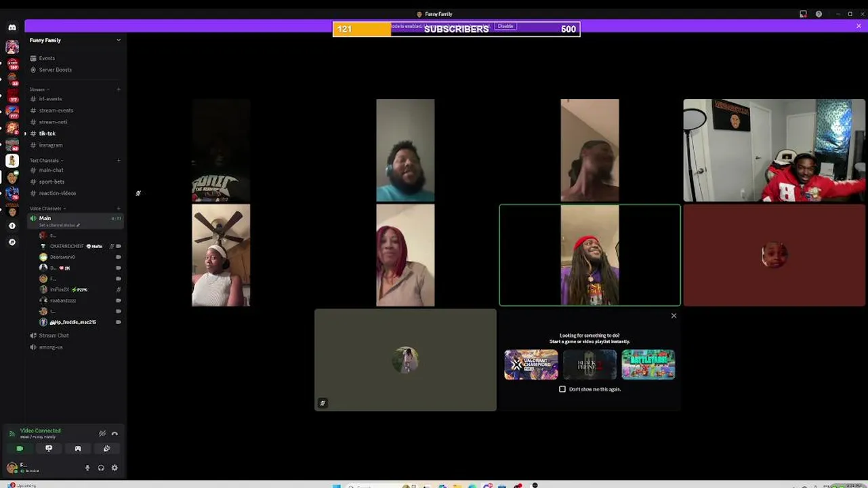Check 'Don't show me this again'
The image size is (868, 488).
(562, 389)
